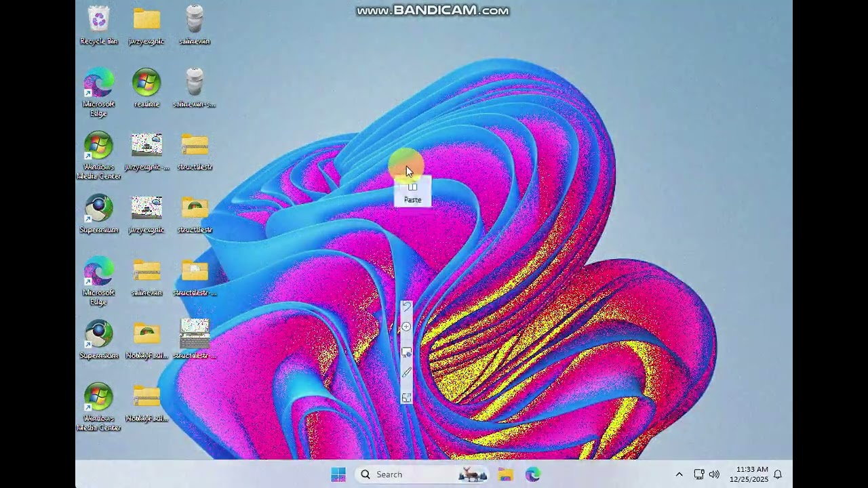Viewport: 868px width, 488px height.
Task: Select the Windows Media Center shortcut beside jwzyexgnlc-...
Action: (99, 156)
